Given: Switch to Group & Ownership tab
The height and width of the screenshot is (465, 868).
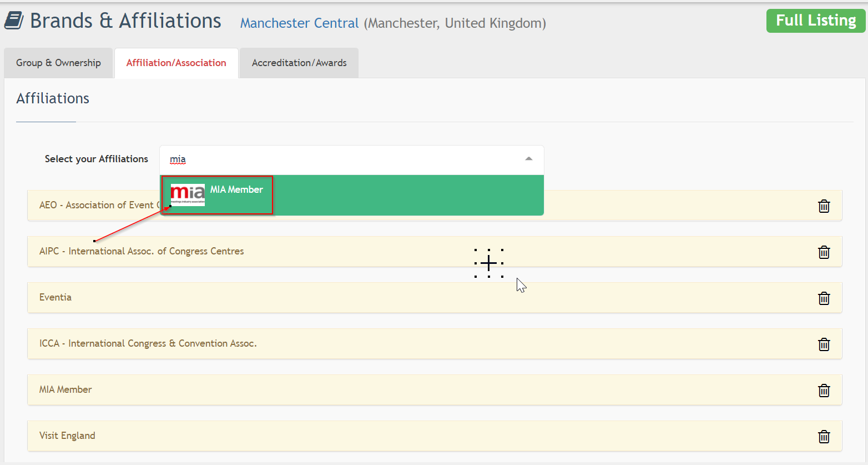Looking at the screenshot, I should [58, 63].
